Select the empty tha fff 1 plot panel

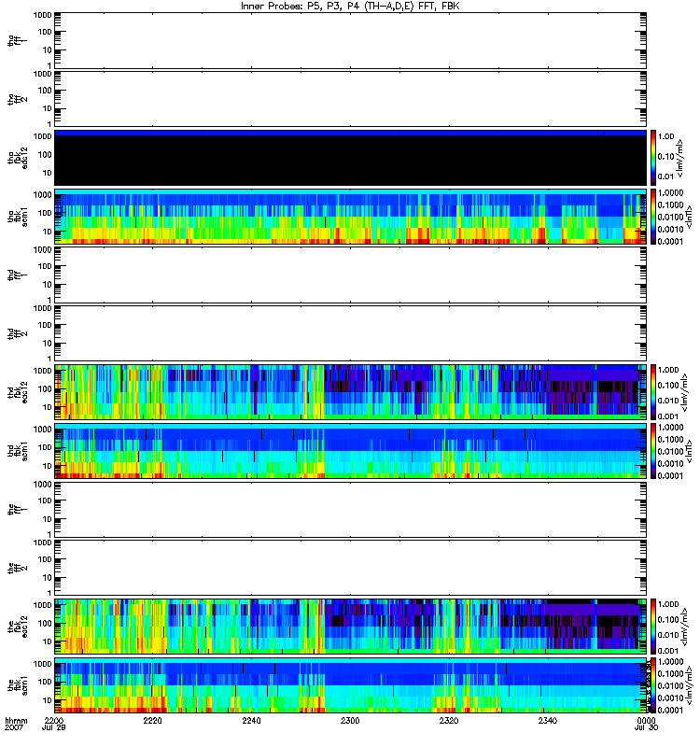pyautogui.click(x=350, y=40)
